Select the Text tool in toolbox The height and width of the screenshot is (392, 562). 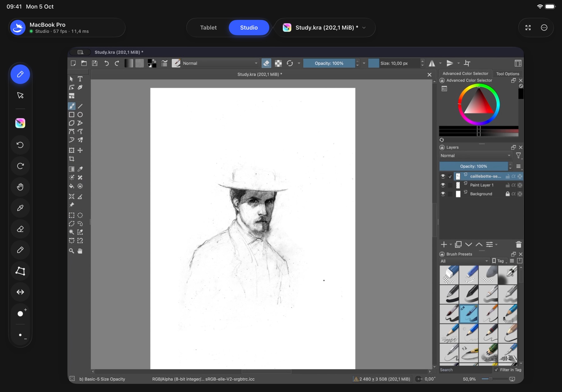click(x=80, y=79)
